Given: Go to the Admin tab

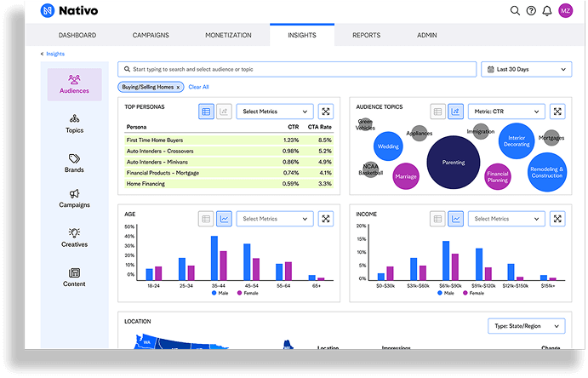Looking at the screenshot, I should [427, 35].
